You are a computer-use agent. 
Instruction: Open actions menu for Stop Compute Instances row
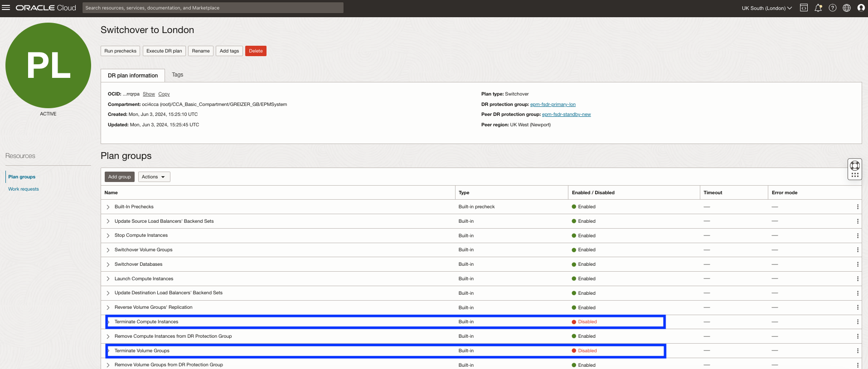(x=858, y=235)
